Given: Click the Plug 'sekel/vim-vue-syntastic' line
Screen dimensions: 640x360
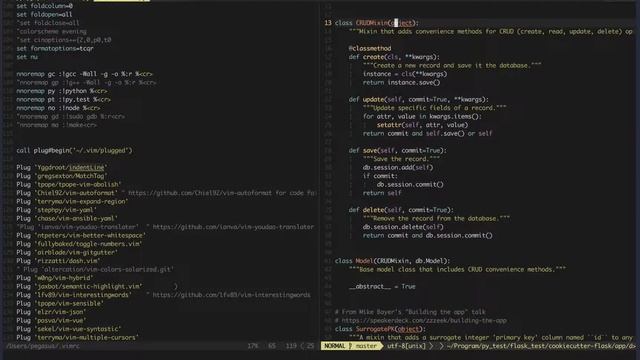Looking at the screenshot, I should pyautogui.click(x=69, y=329).
